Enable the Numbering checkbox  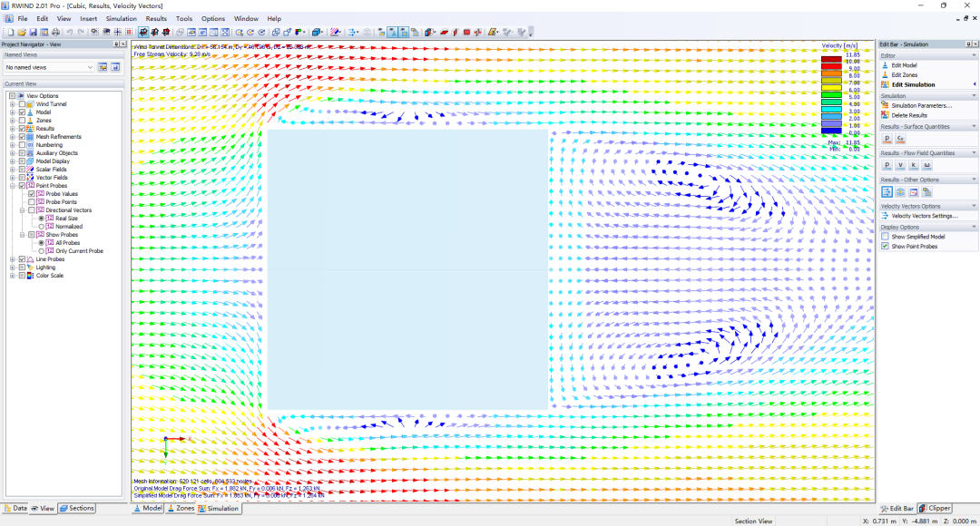pos(22,145)
